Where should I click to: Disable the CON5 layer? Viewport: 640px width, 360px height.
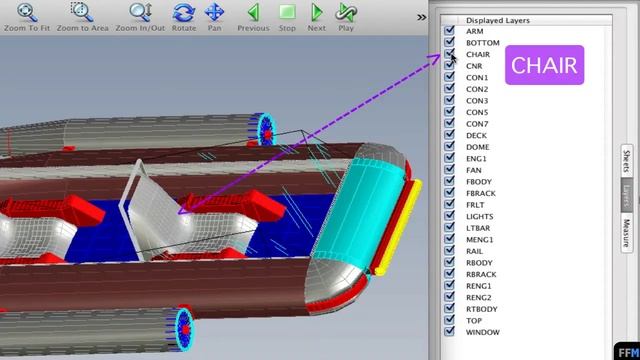click(x=449, y=111)
